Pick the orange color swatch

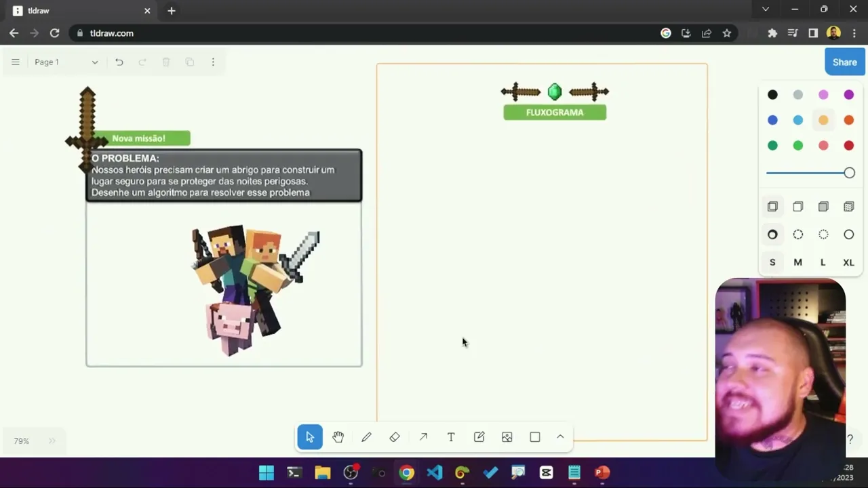(849, 120)
